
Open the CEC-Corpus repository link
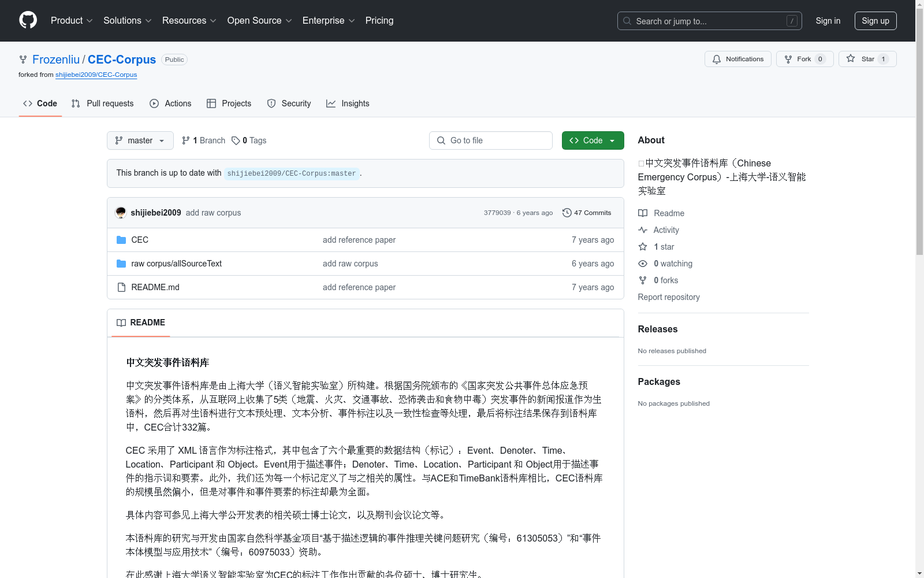click(x=122, y=60)
